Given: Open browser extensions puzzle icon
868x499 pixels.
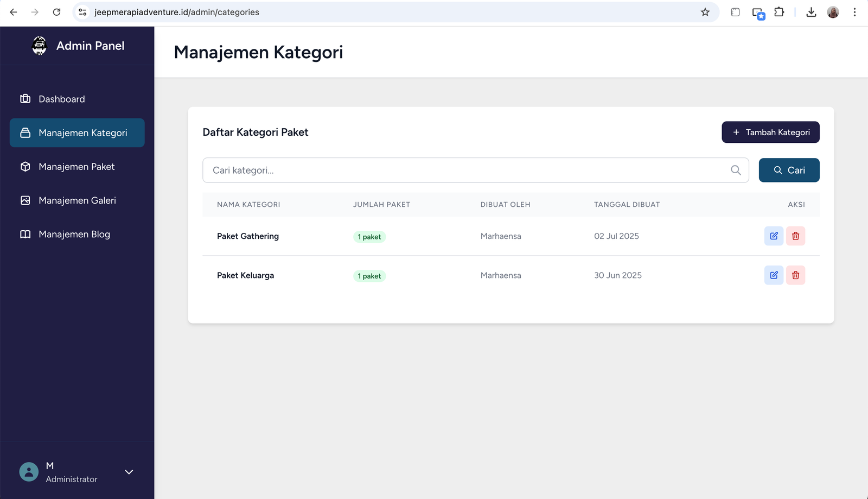Looking at the screenshot, I should point(779,12).
